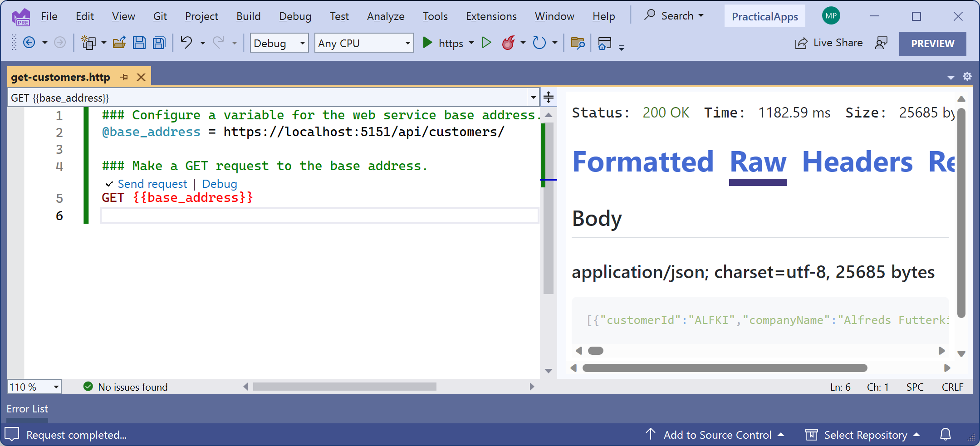Click Start Without Debugging outlined play icon

pos(486,43)
